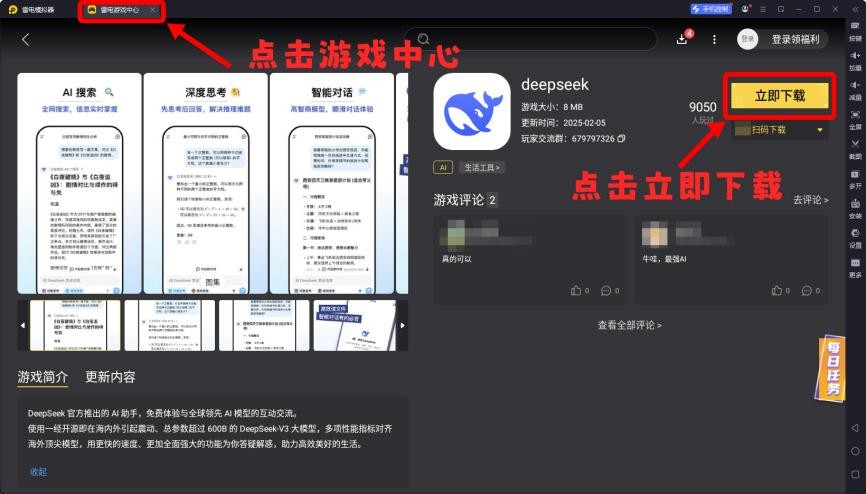The height and width of the screenshot is (494, 866).
Task: Click the 减量 volume down icon
Action: [855, 85]
